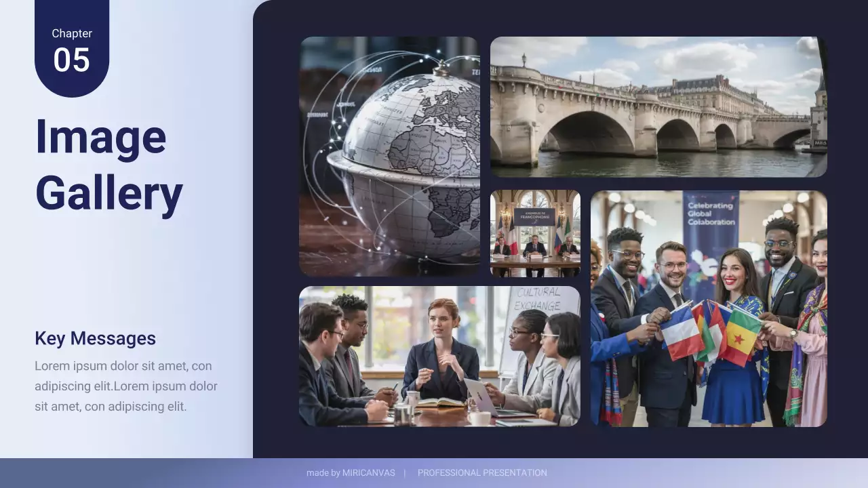Select the Paris bridge photo thumbnail
This screenshot has height=488, width=868.
pos(658,106)
